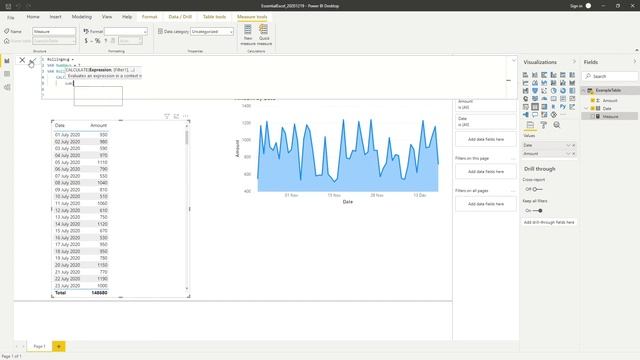The image size is (640, 360).
Task: Select the Pie chart visualization icon
Action: (x=553, y=91)
